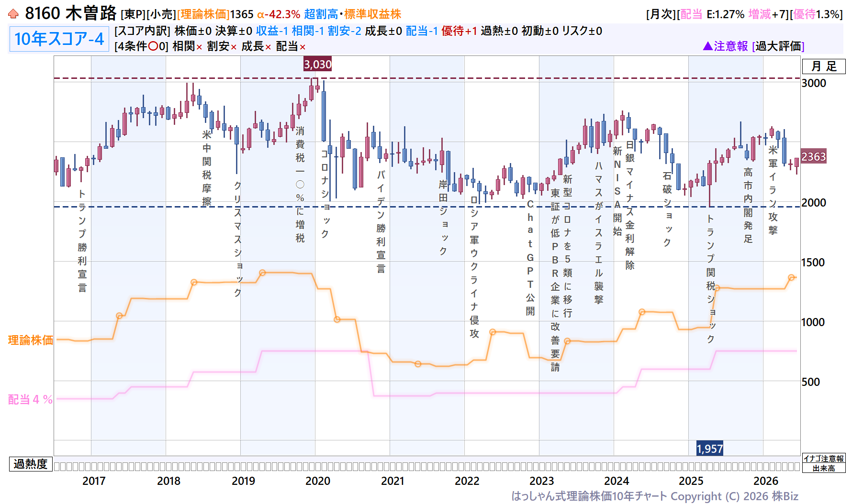Click the 3,030 high price marker
Screen dimensions: 852x504
click(318, 64)
